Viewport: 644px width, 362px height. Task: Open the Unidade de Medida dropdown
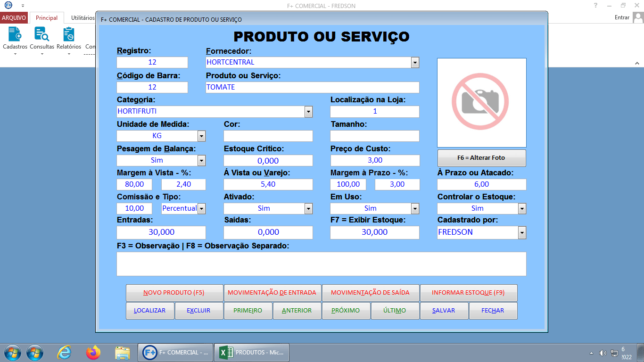[201, 136]
